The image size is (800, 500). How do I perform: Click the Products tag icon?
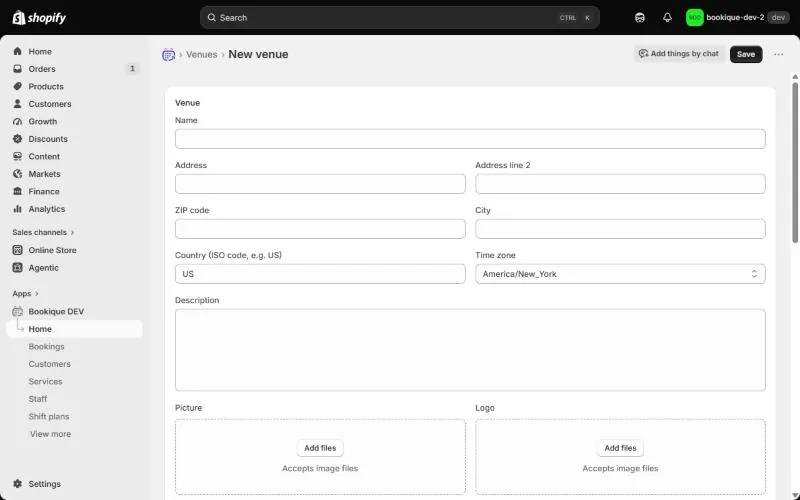tap(17, 86)
